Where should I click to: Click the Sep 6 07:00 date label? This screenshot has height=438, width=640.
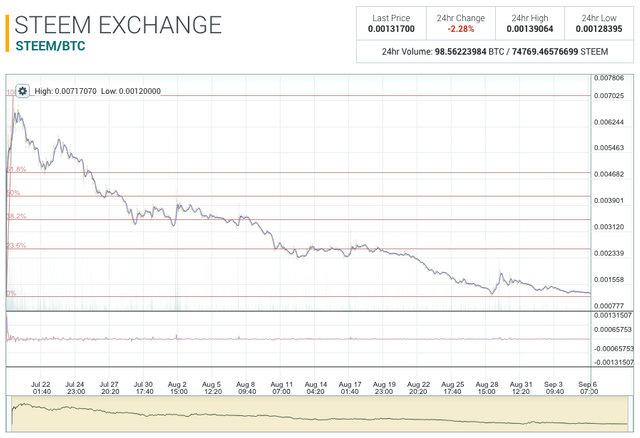(588, 388)
